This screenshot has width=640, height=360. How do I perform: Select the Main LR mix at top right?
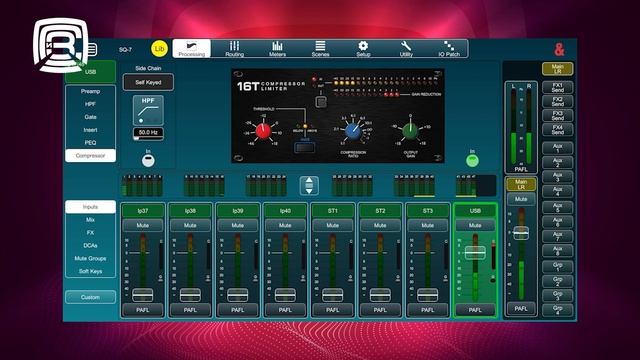[x=558, y=69]
